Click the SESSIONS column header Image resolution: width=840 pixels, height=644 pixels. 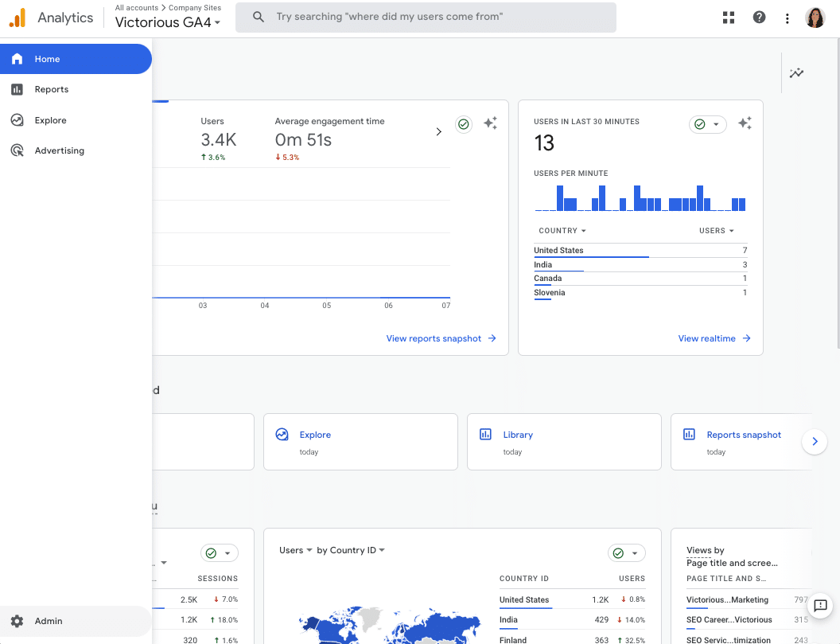pos(217,579)
